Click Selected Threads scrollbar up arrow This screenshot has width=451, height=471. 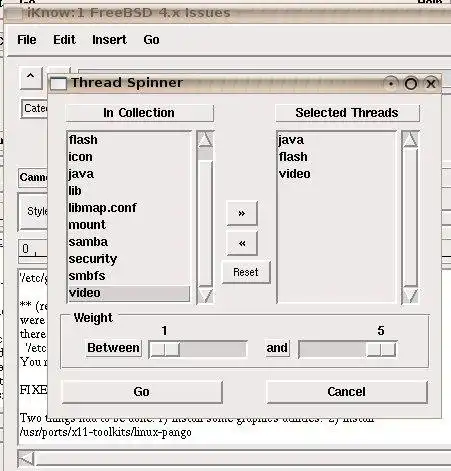(x=410, y=139)
